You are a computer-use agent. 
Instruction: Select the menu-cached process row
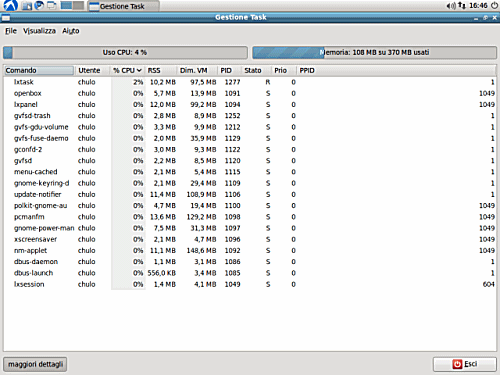click(250, 172)
